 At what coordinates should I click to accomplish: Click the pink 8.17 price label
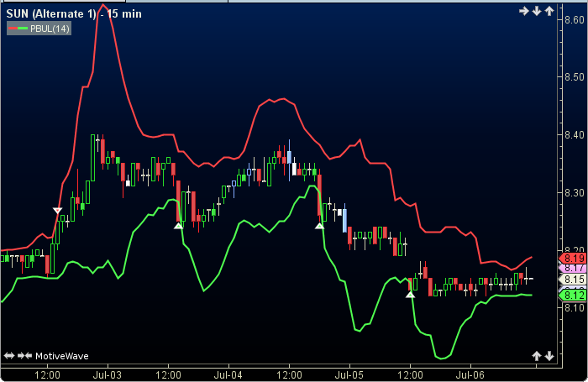[573, 268]
